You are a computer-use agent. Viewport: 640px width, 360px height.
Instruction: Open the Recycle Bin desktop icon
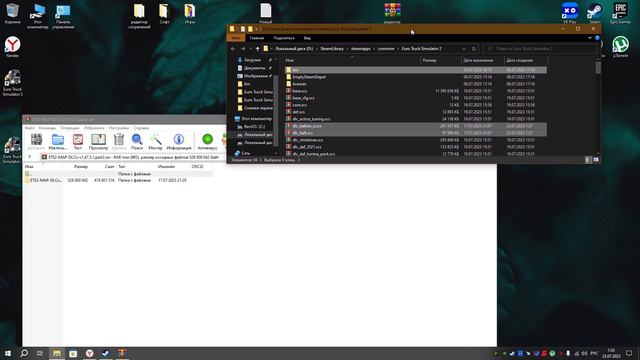click(x=12, y=13)
